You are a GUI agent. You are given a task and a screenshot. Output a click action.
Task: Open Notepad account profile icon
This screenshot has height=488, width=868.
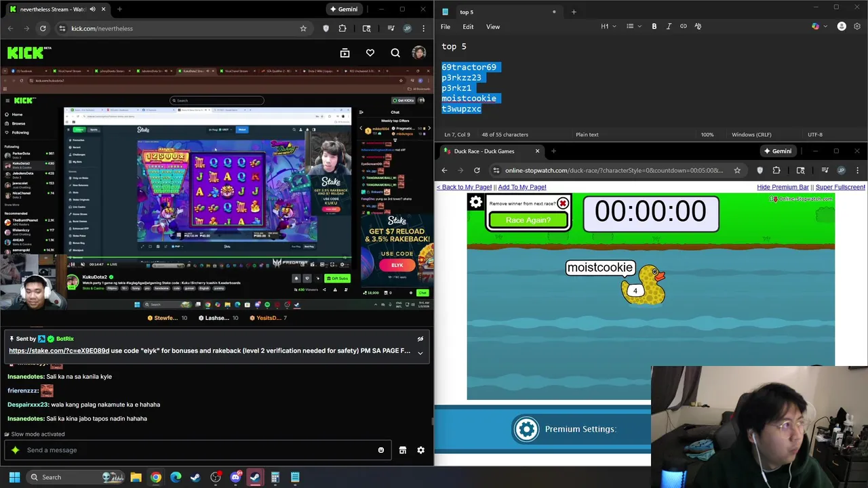(842, 26)
